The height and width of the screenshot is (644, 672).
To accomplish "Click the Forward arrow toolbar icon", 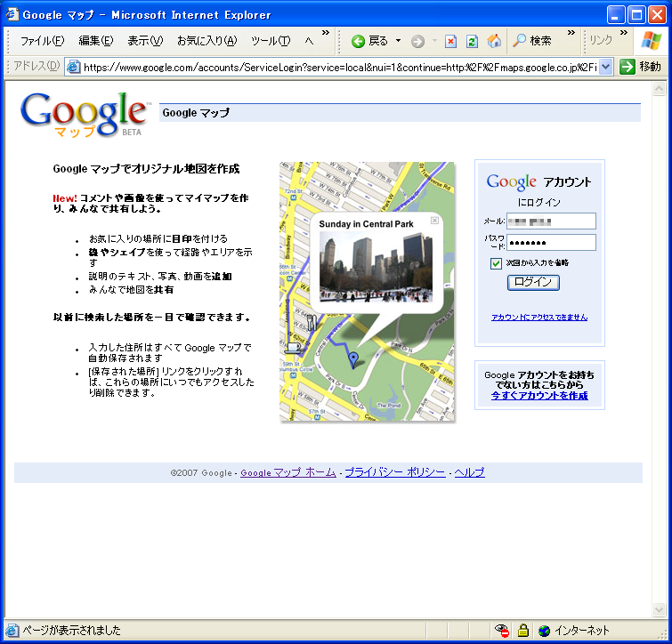I will [x=417, y=41].
